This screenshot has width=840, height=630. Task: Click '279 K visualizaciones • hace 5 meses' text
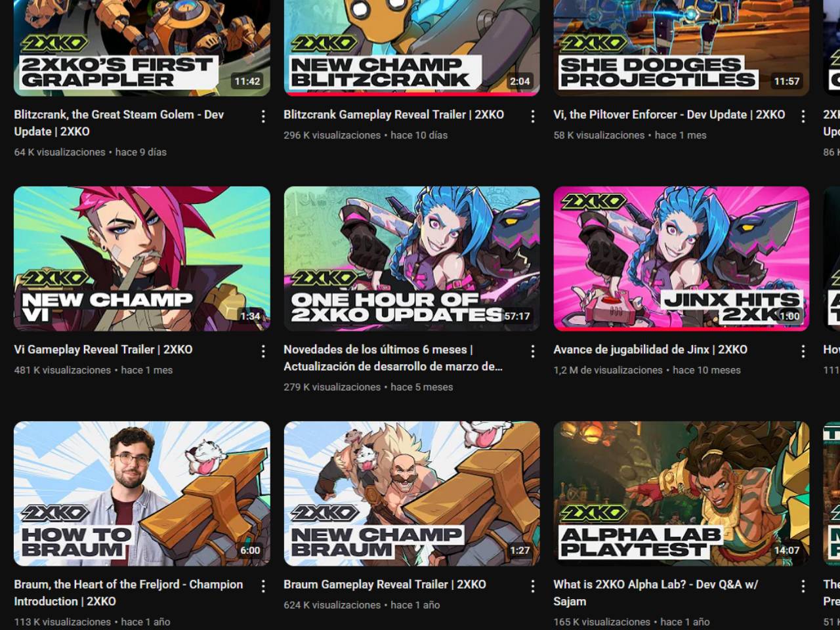point(368,387)
